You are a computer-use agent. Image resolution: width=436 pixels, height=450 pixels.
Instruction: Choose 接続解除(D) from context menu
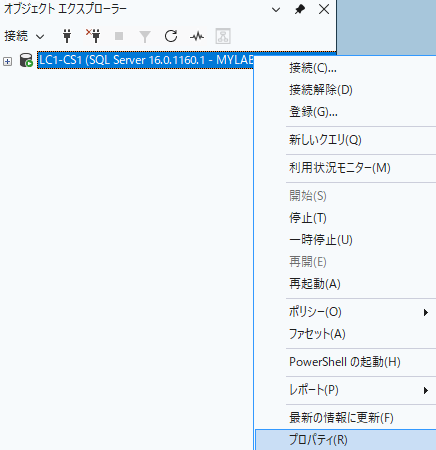[x=345, y=90]
